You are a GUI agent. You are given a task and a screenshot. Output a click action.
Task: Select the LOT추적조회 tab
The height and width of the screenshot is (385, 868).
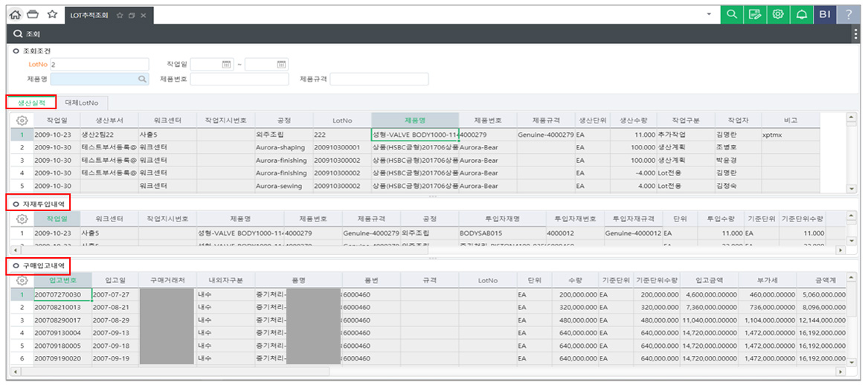90,16
